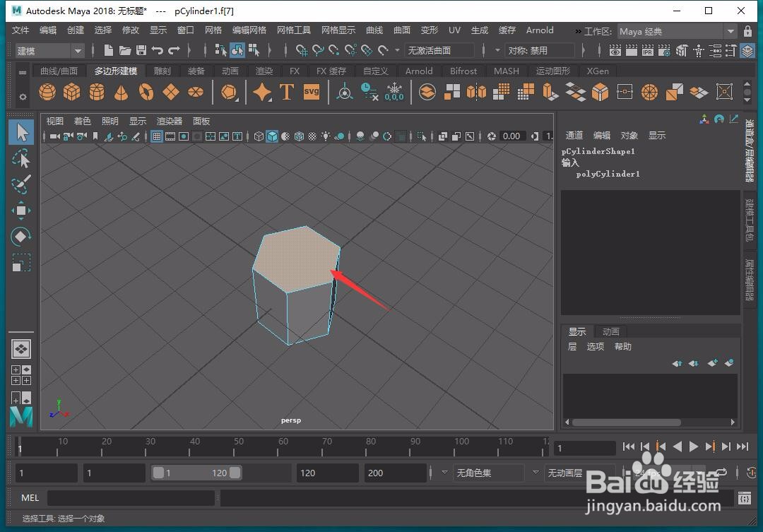The width and height of the screenshot is (763, 532).
Task: Select the Paint Selection tool
Action: coord(21,184)
